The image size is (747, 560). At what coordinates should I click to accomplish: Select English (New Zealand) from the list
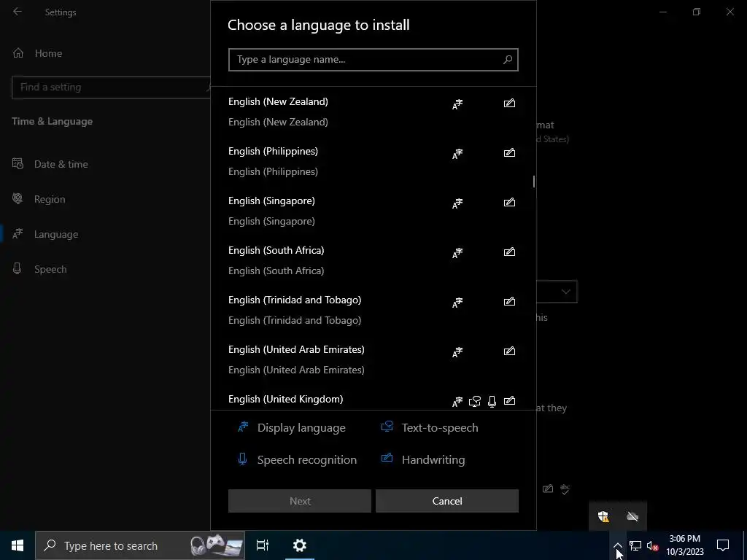pyautogui.click(x=373, y=112)
